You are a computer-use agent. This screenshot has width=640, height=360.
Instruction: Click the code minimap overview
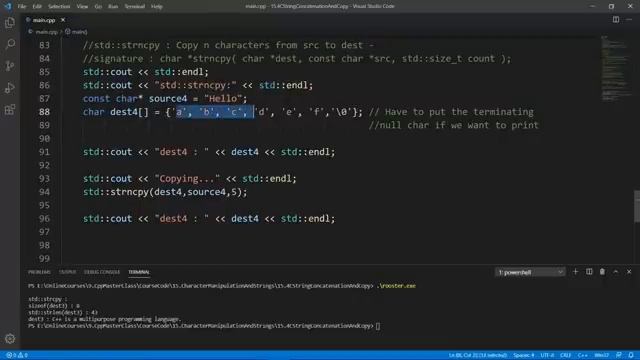(616, 69)
